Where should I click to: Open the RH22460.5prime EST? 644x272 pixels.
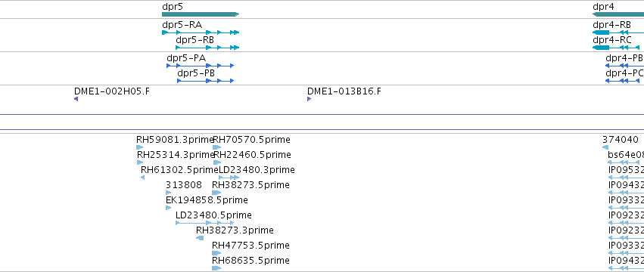(217, 162)
